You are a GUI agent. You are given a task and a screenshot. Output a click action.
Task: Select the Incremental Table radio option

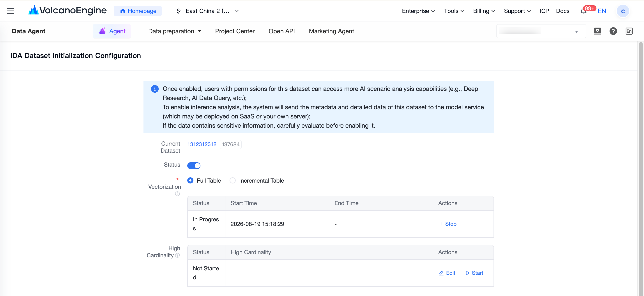(x=232, y=180)
